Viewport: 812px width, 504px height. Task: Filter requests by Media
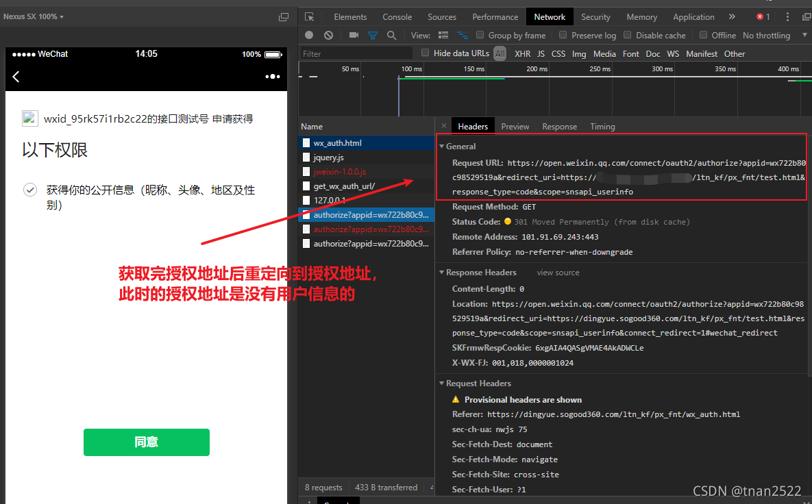point(604,54)
